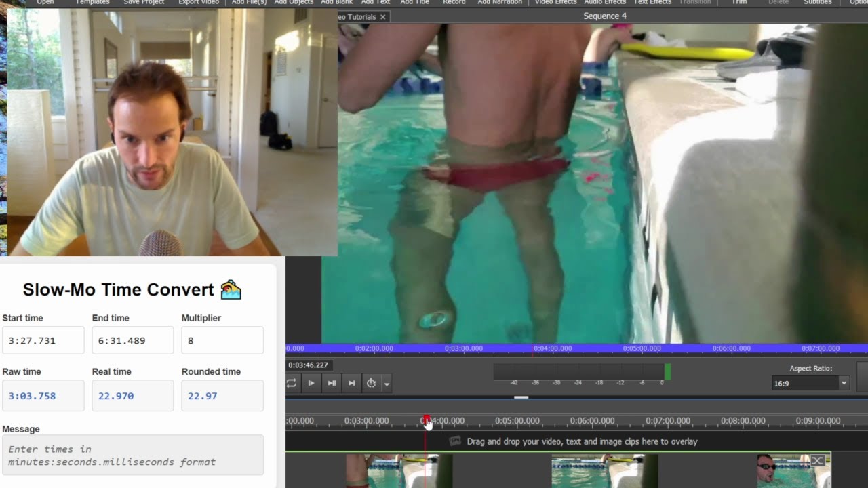
Task: Click Add File(s) in the toolbar
Action: pyautogui.click(x=249, y=3)
